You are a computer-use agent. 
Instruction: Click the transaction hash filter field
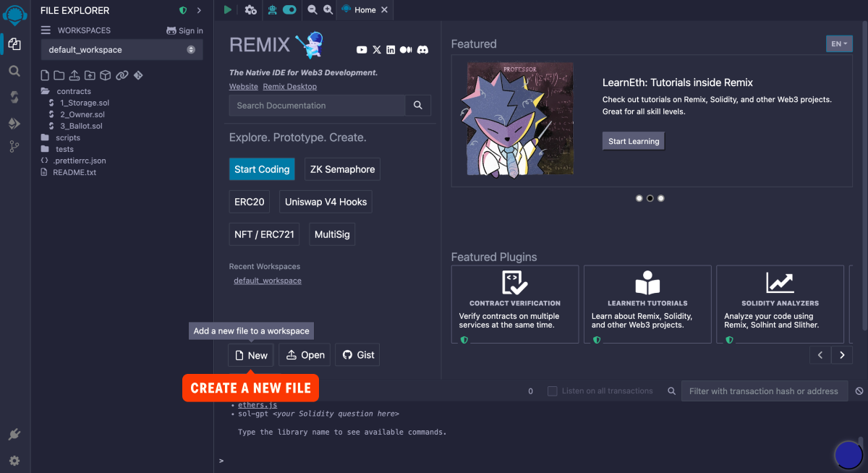[765, 391]
